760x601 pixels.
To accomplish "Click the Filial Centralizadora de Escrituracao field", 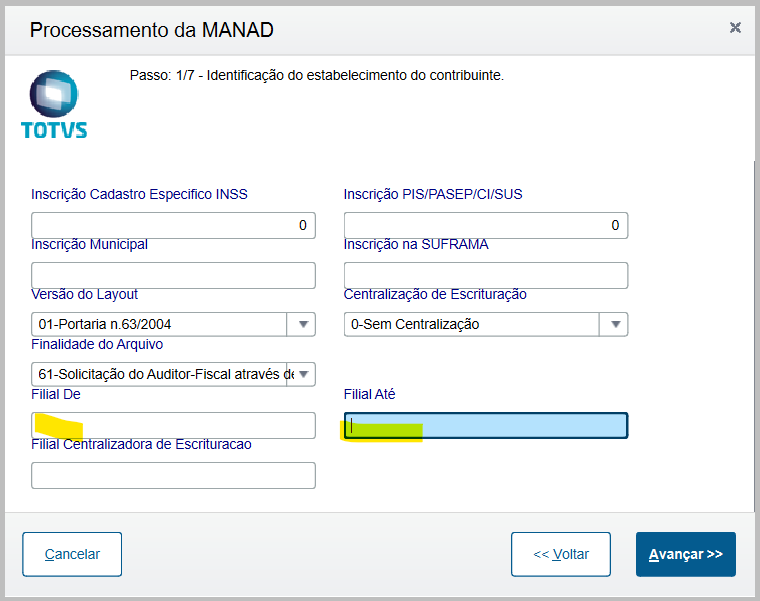I will point(173,475).
